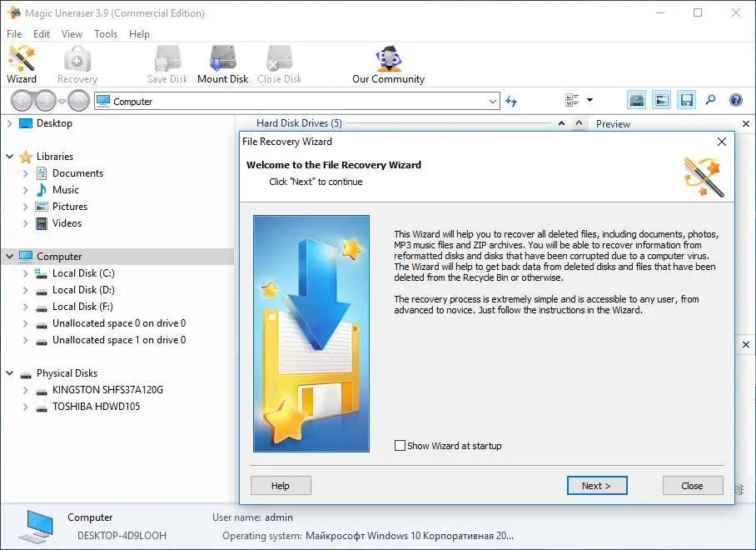This screenshot has width=756, height=550.
Task: Toggle the preview pane icon in toolbar
Action: point(661,100)
